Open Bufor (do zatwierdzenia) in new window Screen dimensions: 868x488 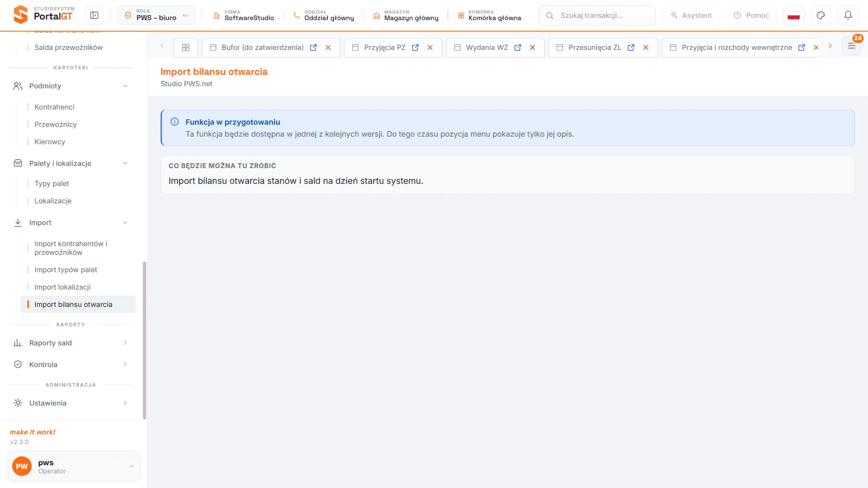pos(313,48)
